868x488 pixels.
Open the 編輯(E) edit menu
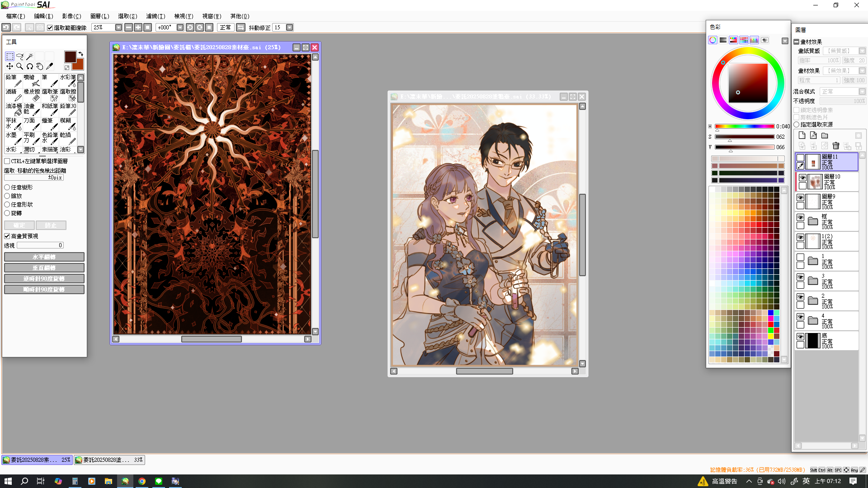43,16
